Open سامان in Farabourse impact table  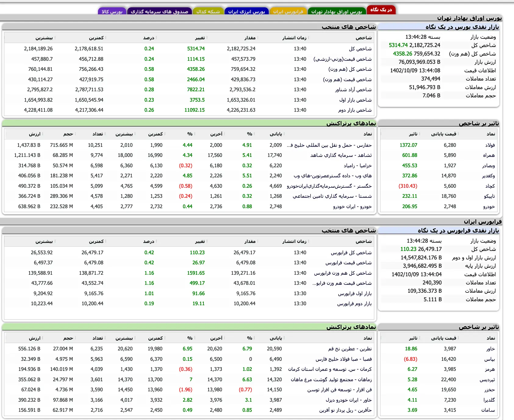pyautogui.click(x=488, y=410)
